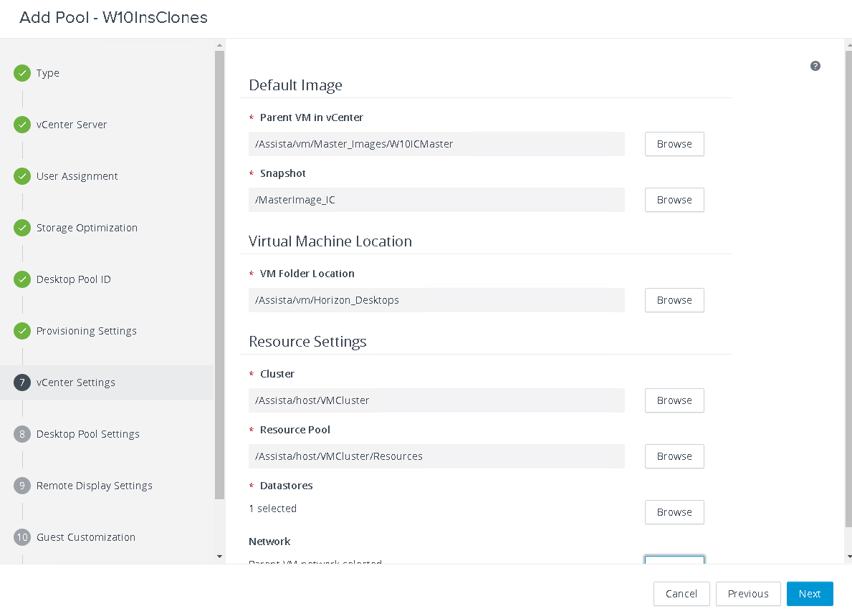The height and width of the screenshot is (616, 852).
Task: Click the User Assignment step checkmark icon
Action: click(22, 176)
